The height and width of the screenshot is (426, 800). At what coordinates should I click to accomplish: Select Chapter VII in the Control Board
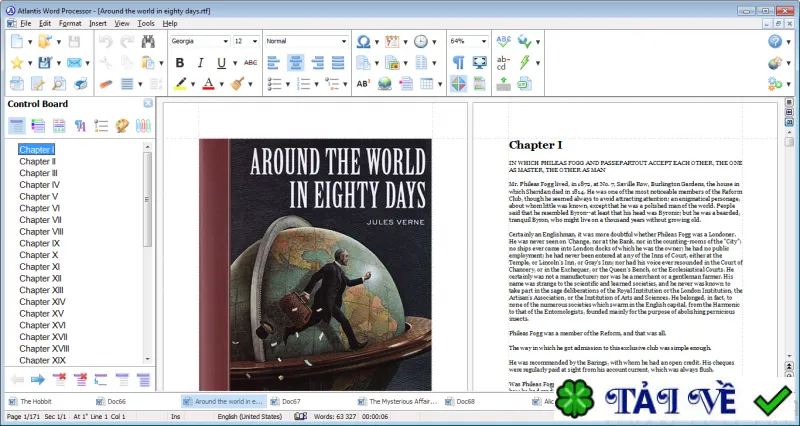tap(40, 220)
